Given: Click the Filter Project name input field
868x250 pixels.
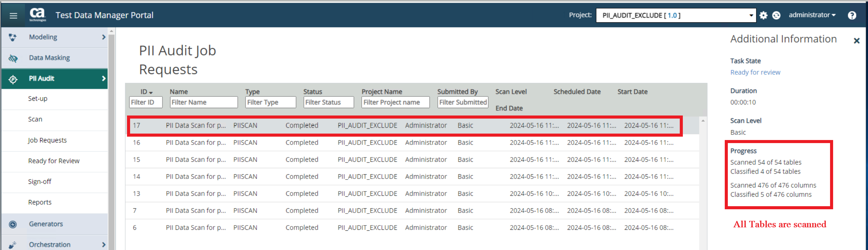Looking at the screenshot, I should tap(395, 102).
